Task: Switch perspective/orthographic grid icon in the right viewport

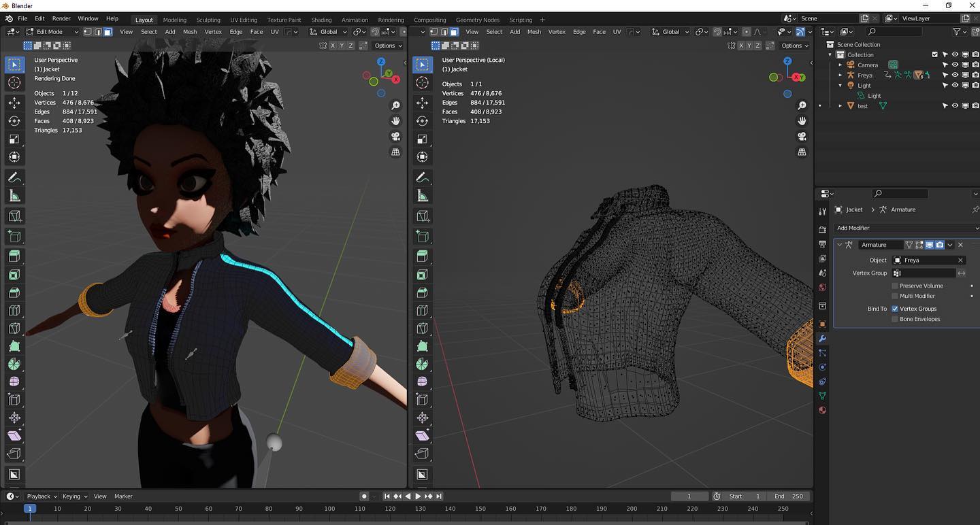Action: click(802, 152)
